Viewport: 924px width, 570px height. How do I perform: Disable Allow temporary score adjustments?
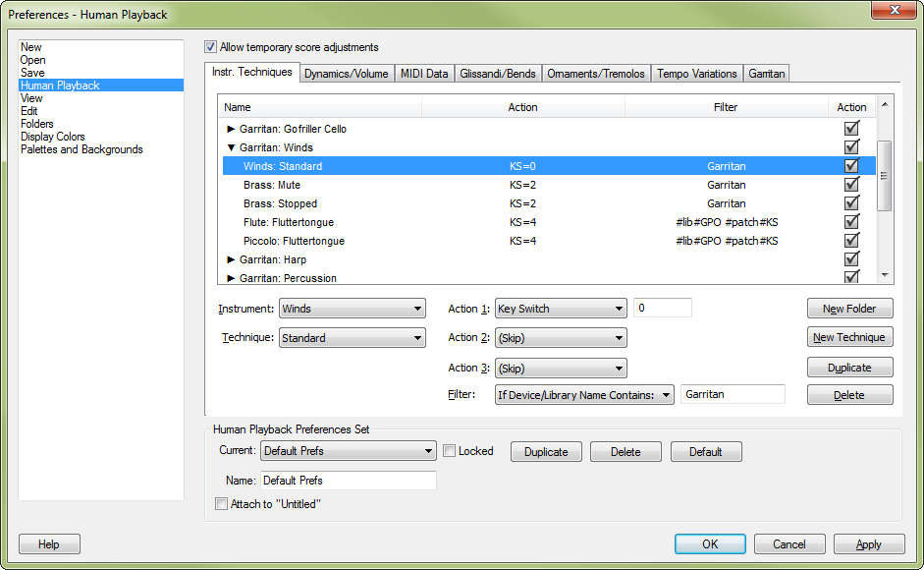(210, 47)
